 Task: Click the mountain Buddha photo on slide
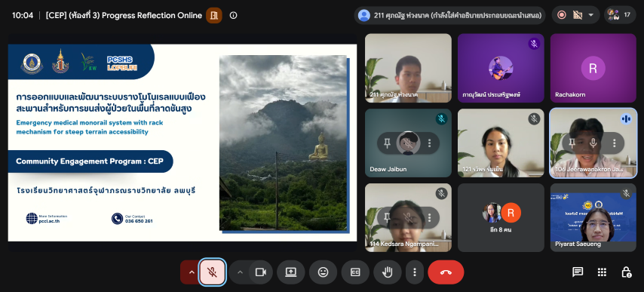pos(283,143)
